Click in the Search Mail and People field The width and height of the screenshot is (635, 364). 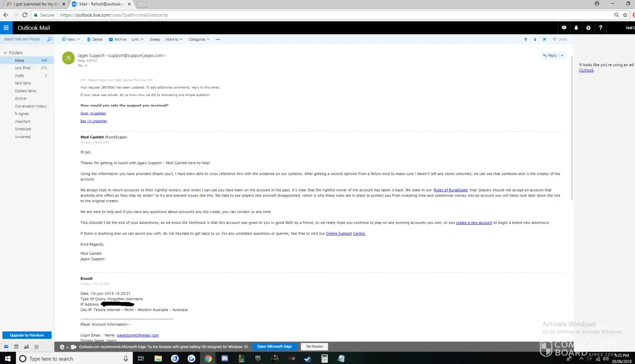23,39
